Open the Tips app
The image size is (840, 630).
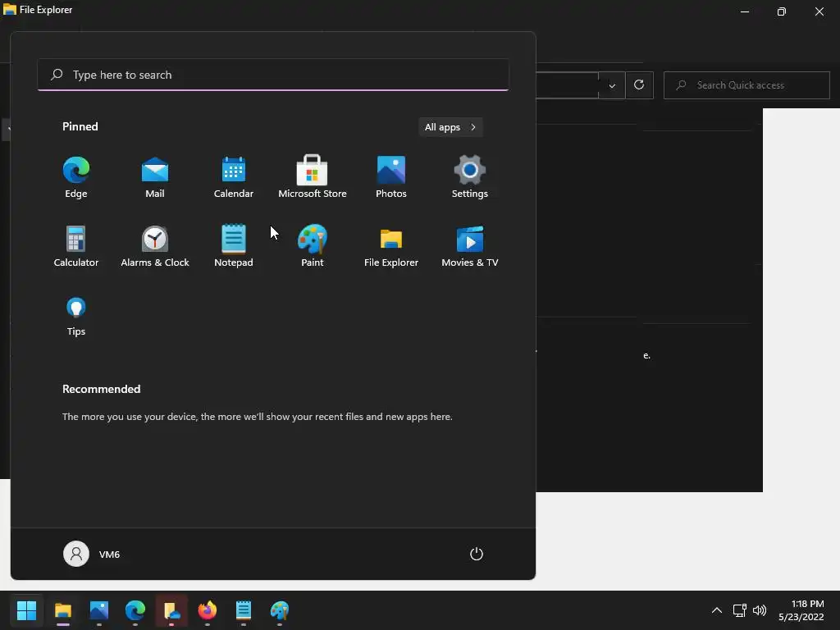(x=76, y=316)
